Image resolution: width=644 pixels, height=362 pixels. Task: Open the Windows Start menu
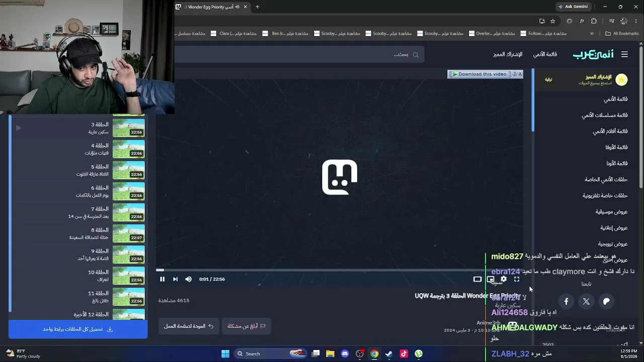click(x=225, y=353)
